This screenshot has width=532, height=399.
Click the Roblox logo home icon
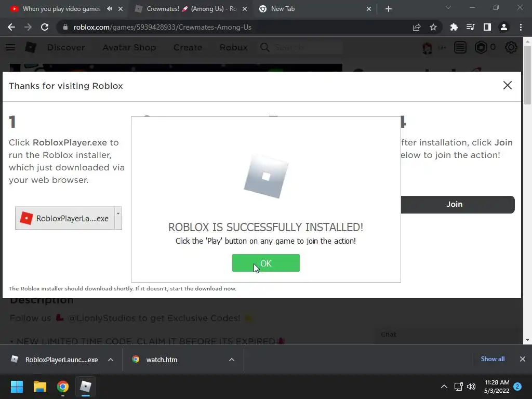[31, 47]
